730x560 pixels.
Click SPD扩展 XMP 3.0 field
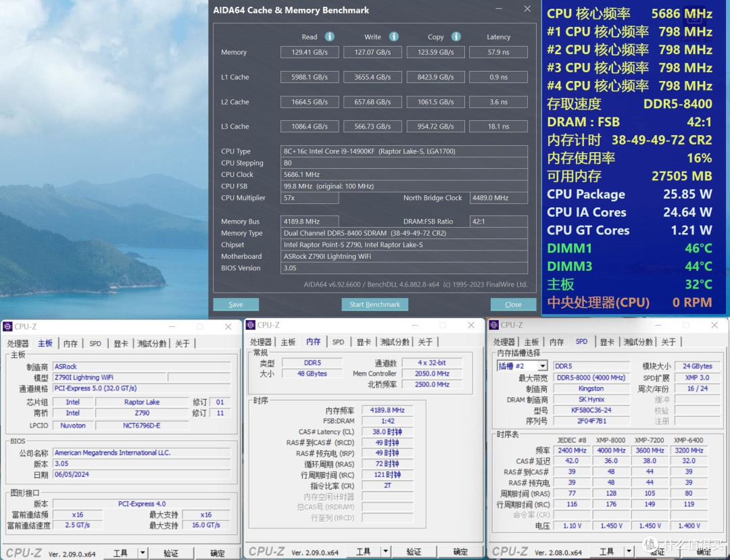(698, 378)
